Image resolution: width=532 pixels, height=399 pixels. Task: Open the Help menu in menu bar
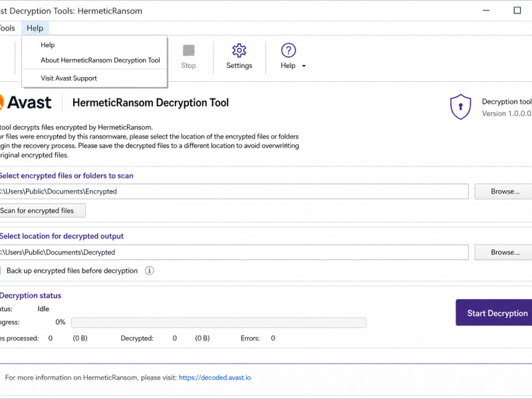(35, 28)
